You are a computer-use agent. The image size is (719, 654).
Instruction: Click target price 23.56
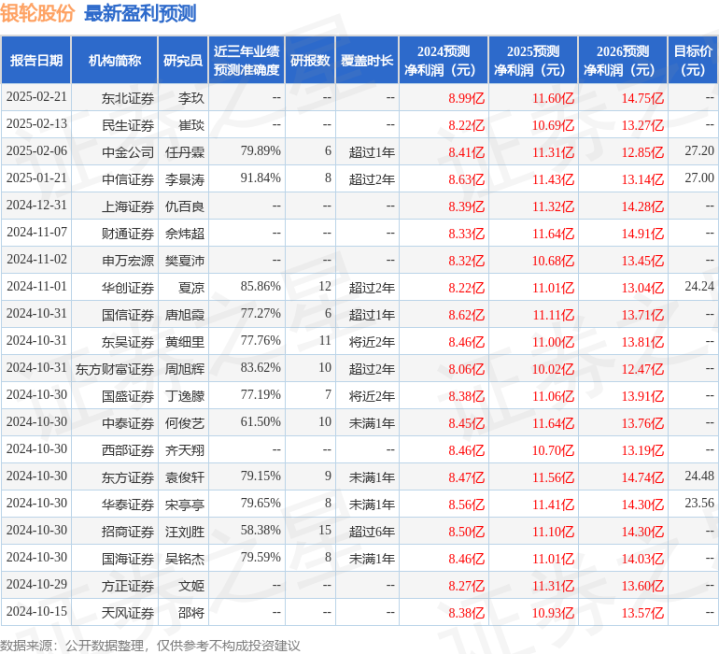click(x=699, y=503)
